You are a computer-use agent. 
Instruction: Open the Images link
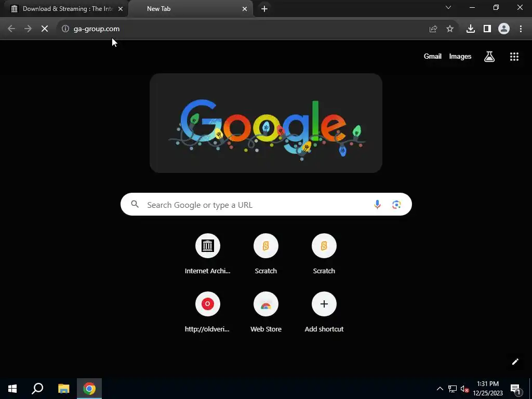pyautogui.click(x=460, y=57)
